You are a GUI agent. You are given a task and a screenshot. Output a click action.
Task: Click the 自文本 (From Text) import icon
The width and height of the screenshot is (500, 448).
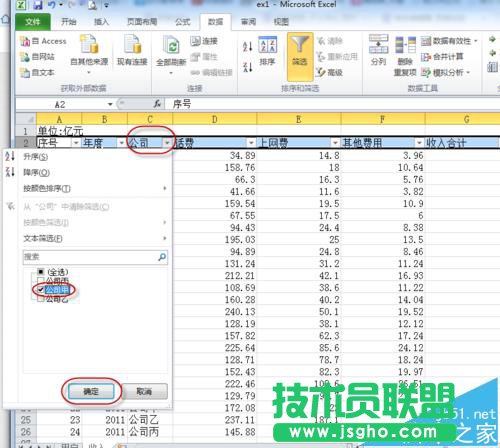coord(25,72)
